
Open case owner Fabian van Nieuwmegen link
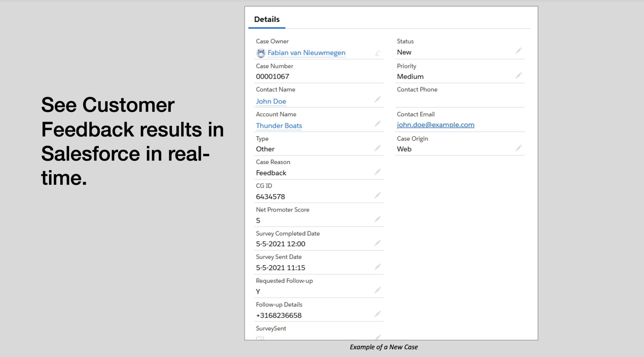(x=306, y=53)
